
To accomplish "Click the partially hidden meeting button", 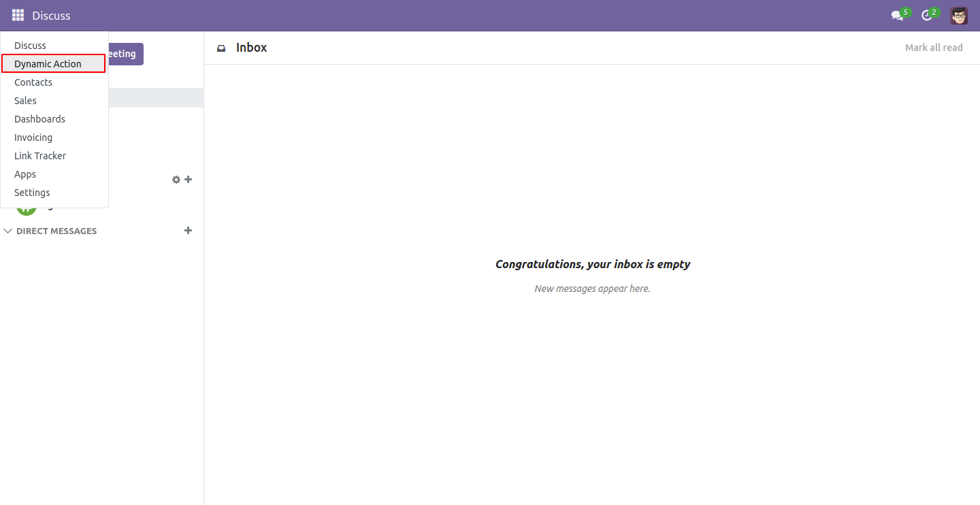I will (x=126, y=54).
